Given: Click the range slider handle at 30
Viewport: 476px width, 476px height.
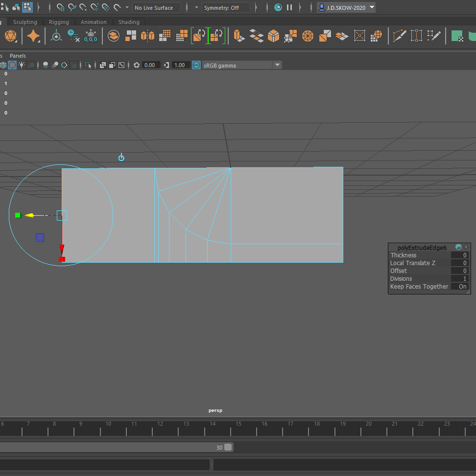Looking at the screenshot, I should (x=228, y=447).
